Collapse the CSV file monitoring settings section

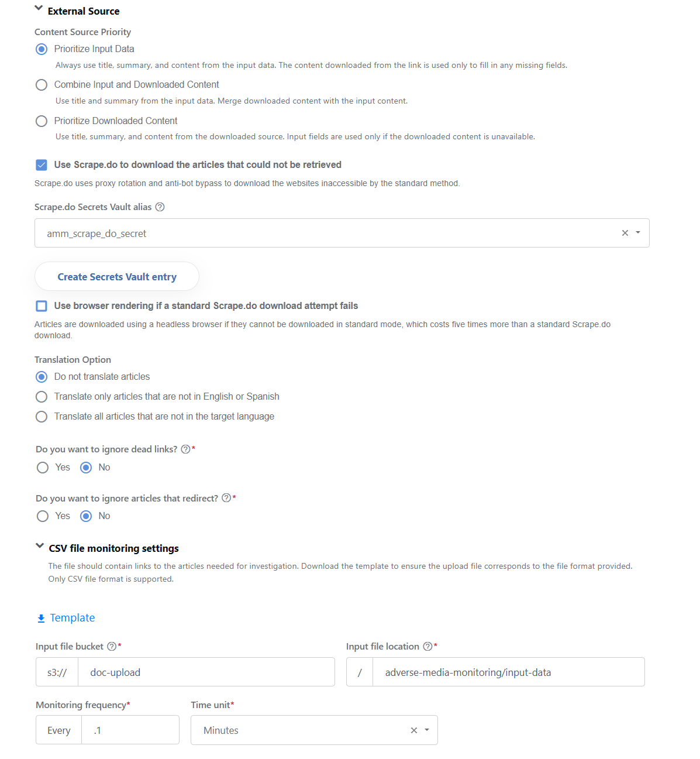pos(40,546)
